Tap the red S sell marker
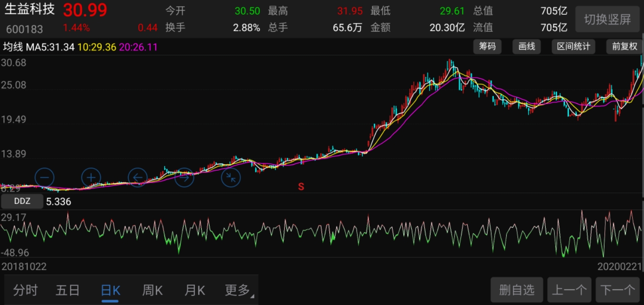 [301, 186]
